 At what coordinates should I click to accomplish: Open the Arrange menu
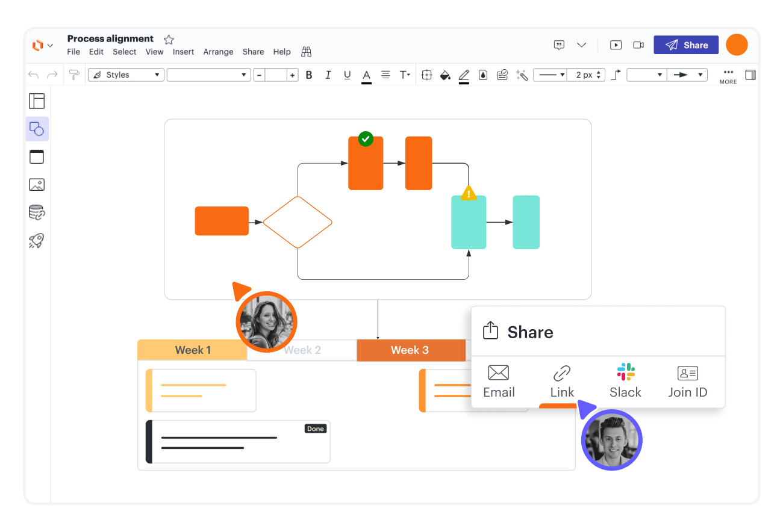click(218, 52)
